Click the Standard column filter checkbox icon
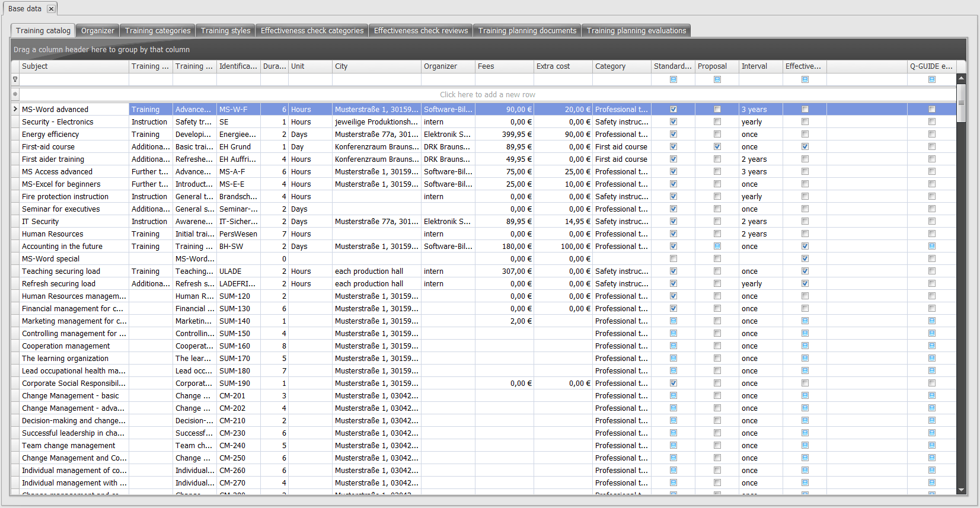Viewport: 980px width, 508px height. (x=673, y=79)
